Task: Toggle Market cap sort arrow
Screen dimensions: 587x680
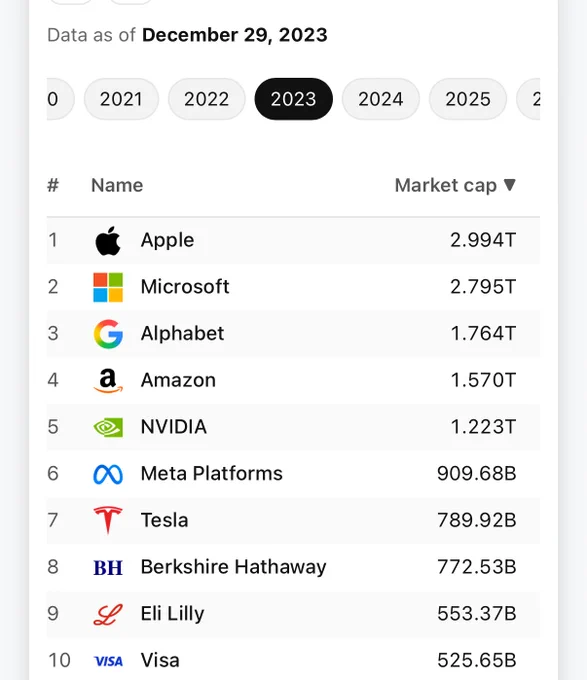Action: (510, 185)
